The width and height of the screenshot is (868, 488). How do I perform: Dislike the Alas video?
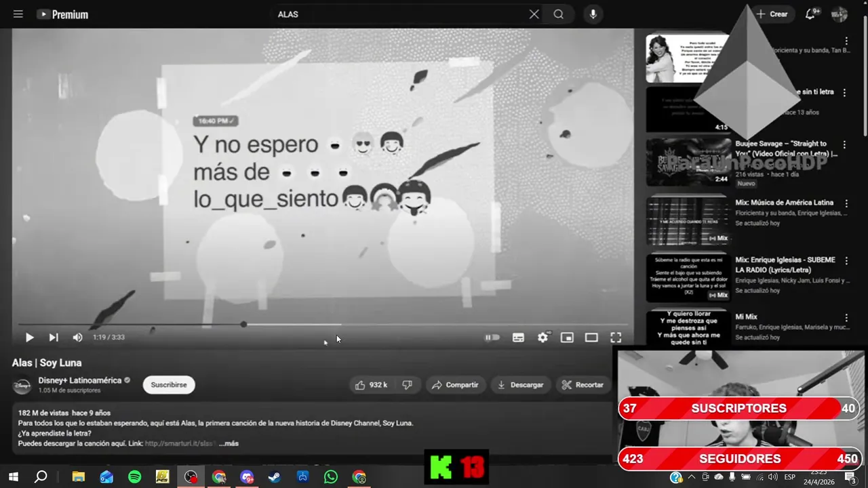coord(408,385)
